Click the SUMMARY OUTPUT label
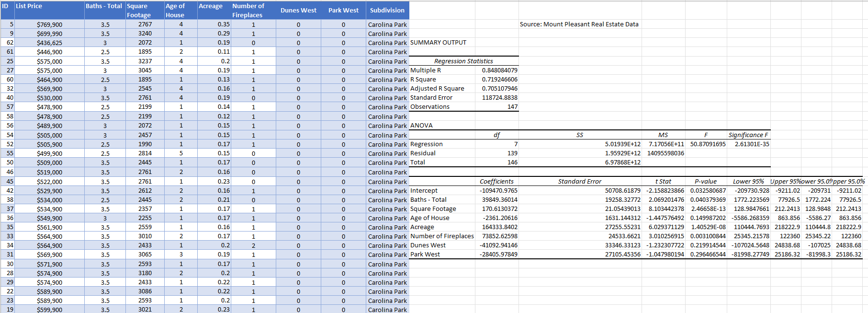 [x=438, y=43]
